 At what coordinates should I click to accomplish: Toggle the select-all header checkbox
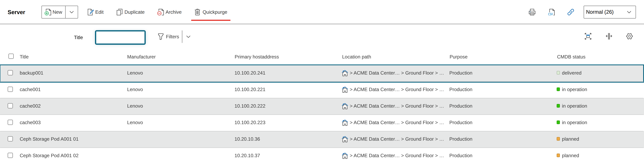point(11,56)
